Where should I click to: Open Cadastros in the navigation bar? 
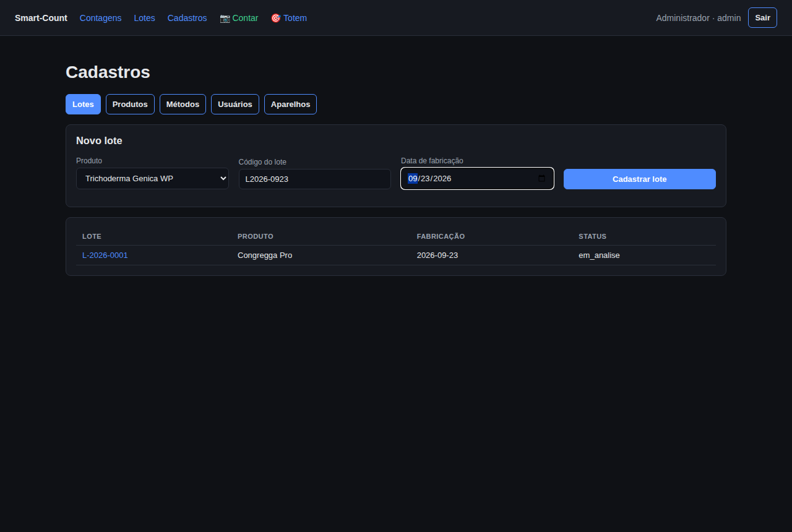click(x=187, y=18)
